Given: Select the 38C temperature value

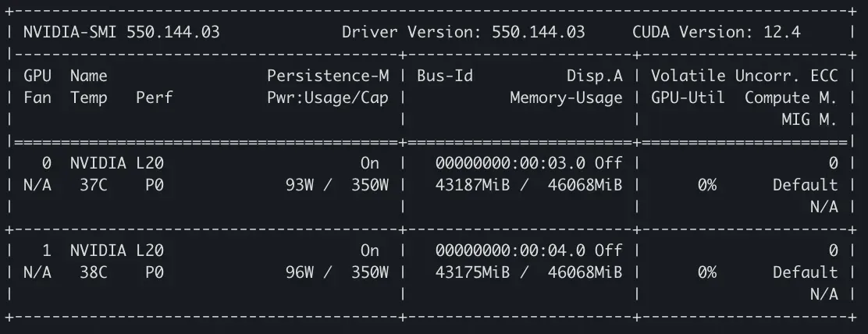Looking at the screenshot, I should coord(93,272).
